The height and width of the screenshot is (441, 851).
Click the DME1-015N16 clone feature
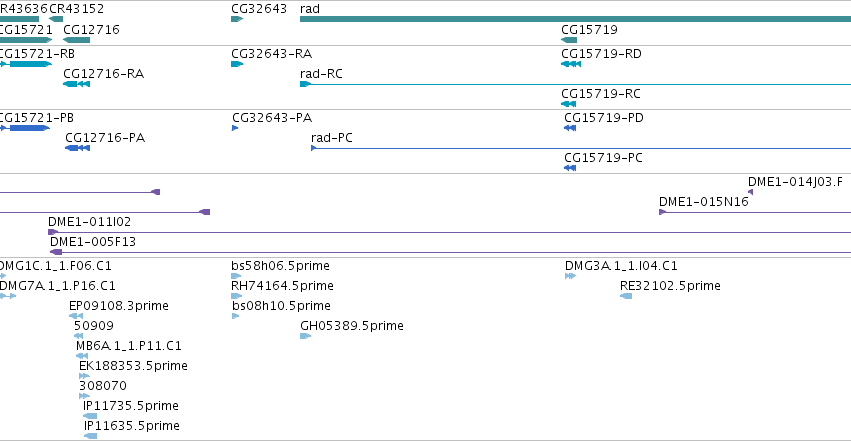pyautogui.click(x=755, y=212)
